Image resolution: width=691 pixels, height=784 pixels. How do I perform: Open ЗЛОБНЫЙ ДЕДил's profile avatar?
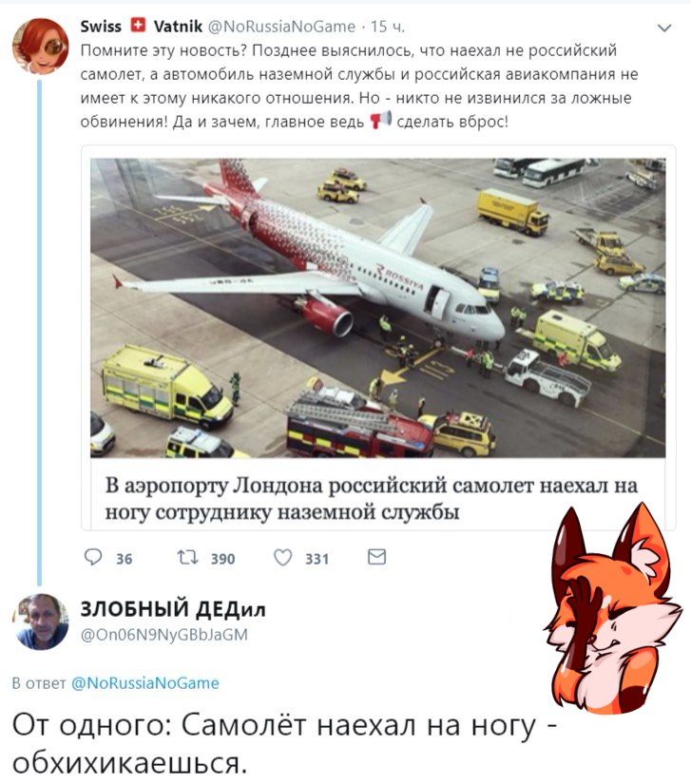41,622
